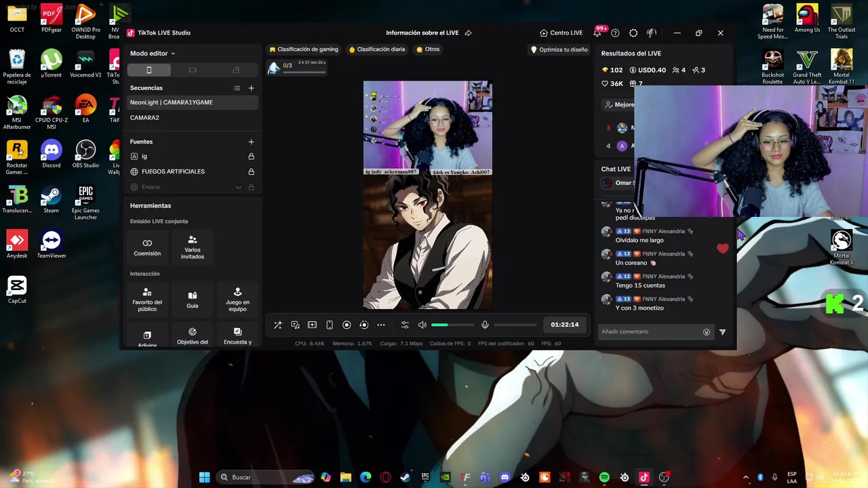Click the screen capture frame icon
The image size is (868, 488).
point(312,325)
